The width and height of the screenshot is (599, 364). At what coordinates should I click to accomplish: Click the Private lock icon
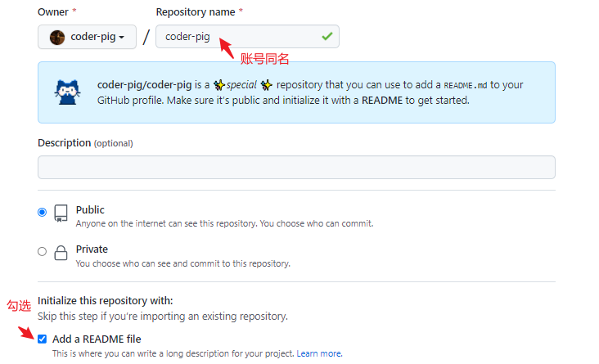click(x=61, y=253)
